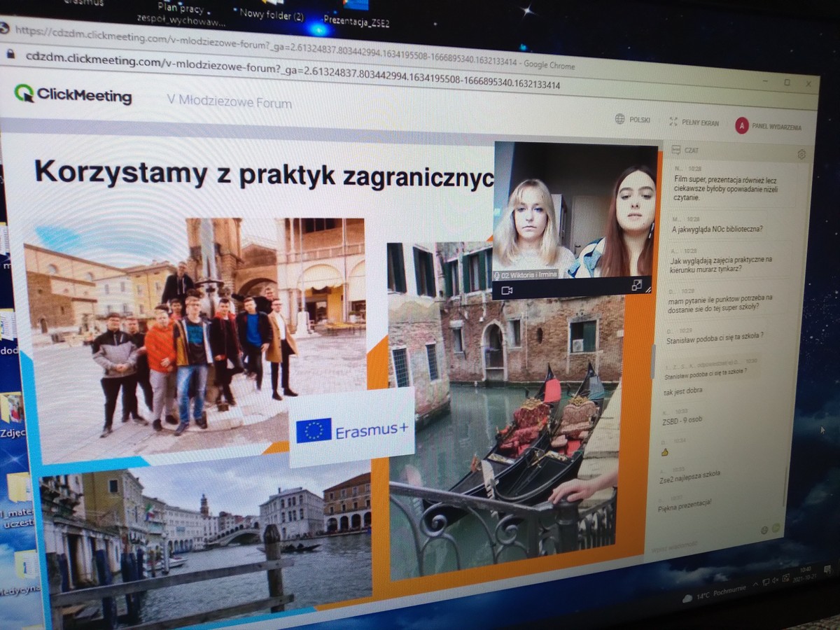Expand the webcam video to larger view

[636, 286]
